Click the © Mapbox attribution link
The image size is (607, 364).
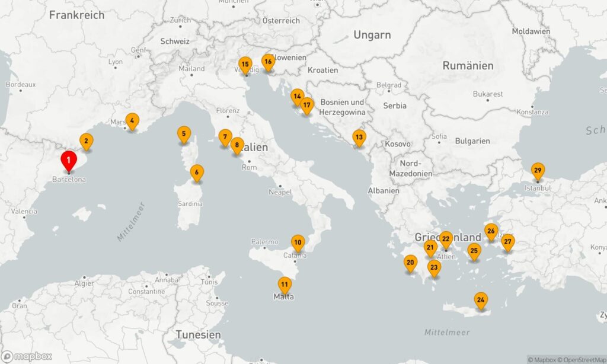point(542,359)
